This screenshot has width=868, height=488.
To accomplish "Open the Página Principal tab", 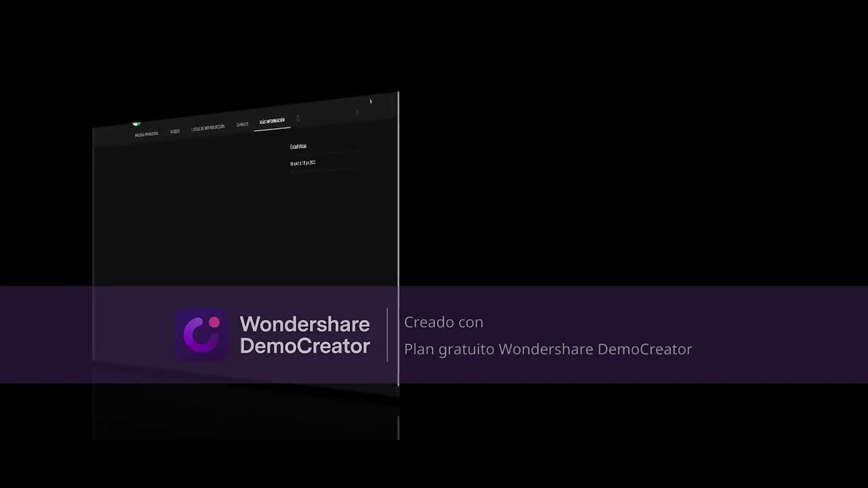I will click(x=146, y=134).
